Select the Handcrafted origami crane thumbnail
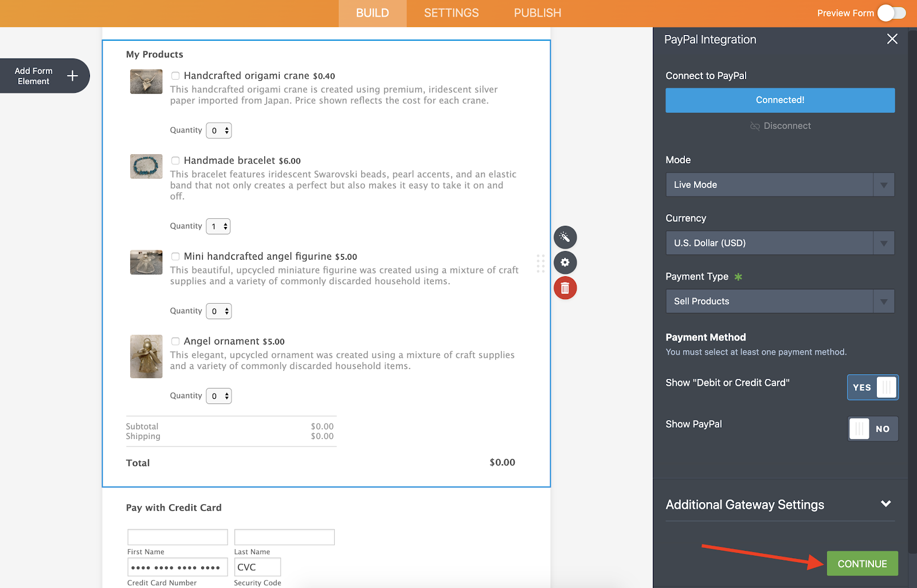917x588 pixels. pos(146,82)
